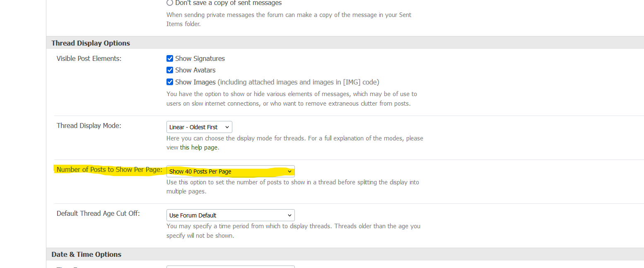Open the Default Thread Age Cut Off dropdown
644x268 pixels.
231,215
